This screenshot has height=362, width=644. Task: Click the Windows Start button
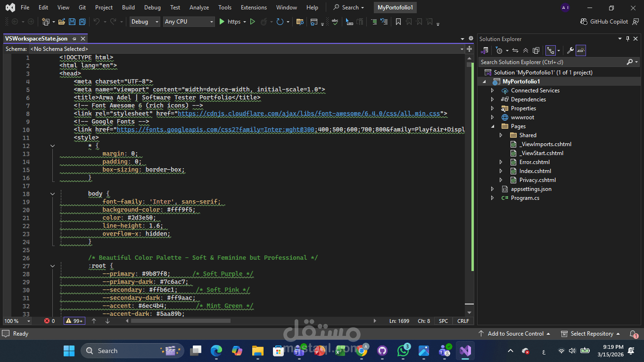[x=69, y=351]
